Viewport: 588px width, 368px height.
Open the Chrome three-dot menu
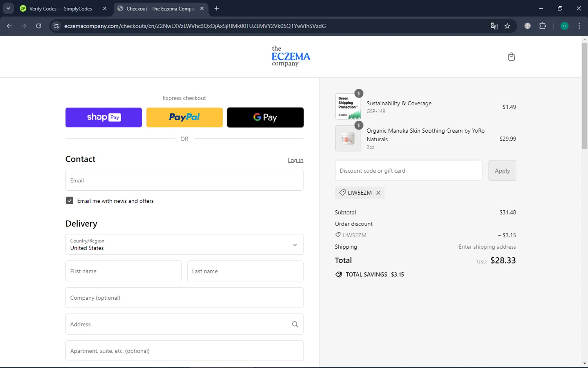click(579, 26)
